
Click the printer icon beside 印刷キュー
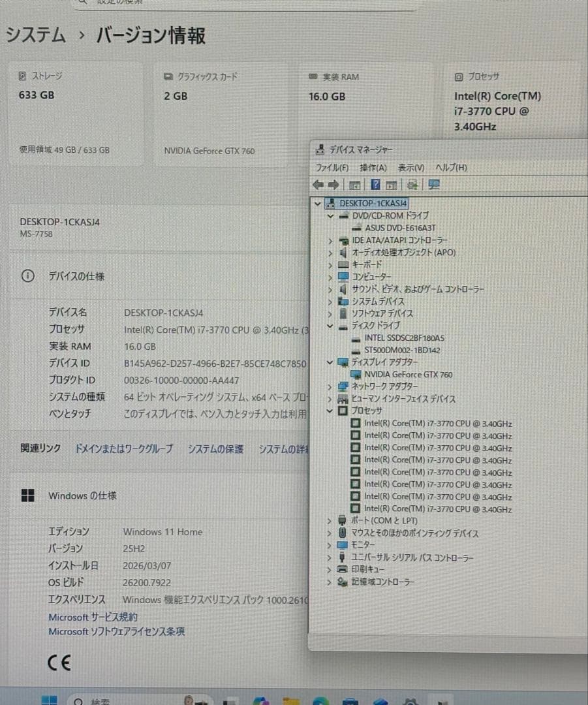342,569
